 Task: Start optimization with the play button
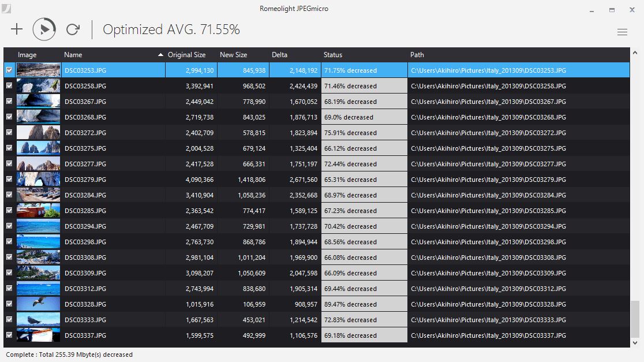[44, 29]
